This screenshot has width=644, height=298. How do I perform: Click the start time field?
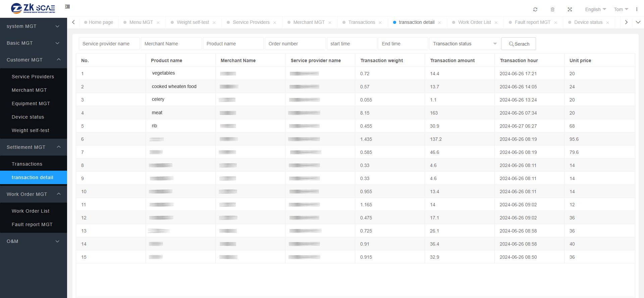click(x=352, y=44)
